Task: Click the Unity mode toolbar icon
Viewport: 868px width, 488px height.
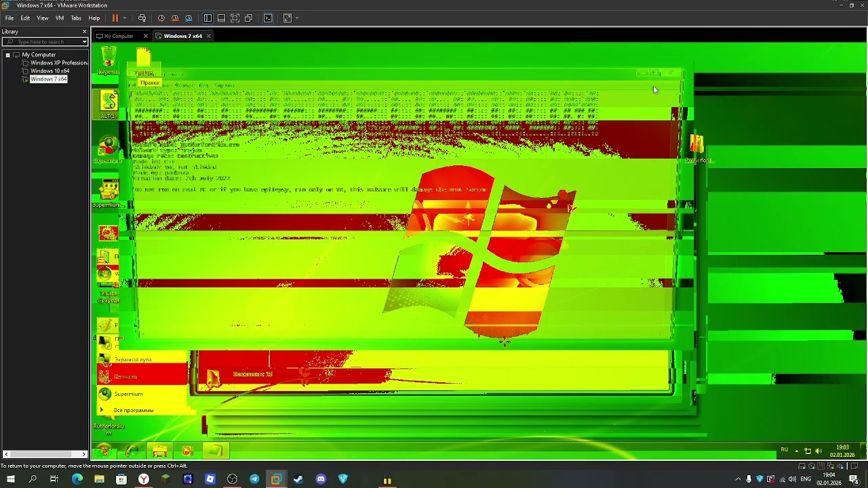Action: point(249,18)
